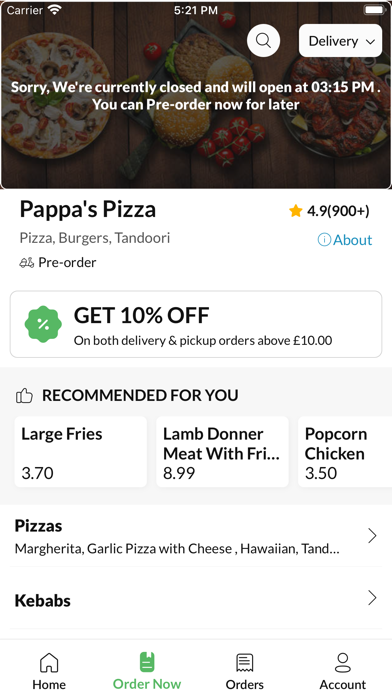Tap the Wi-Fi status icon
This screenshot has height=696, width=392.
point(55,9)
